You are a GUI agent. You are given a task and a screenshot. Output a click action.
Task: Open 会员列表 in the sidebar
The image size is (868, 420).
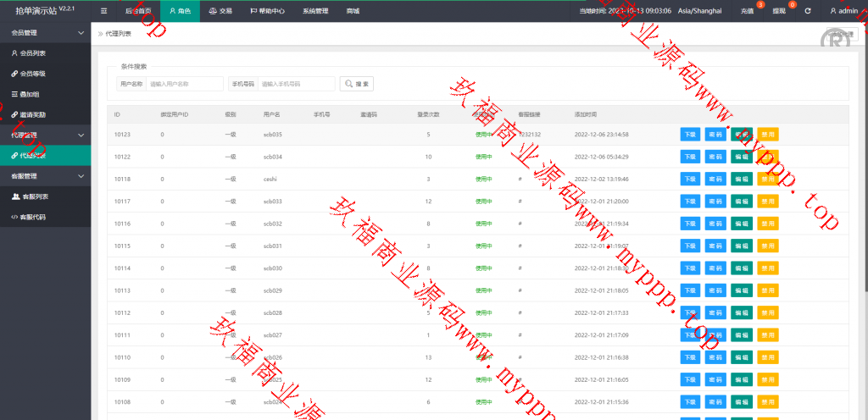click(x=33, y=53)
